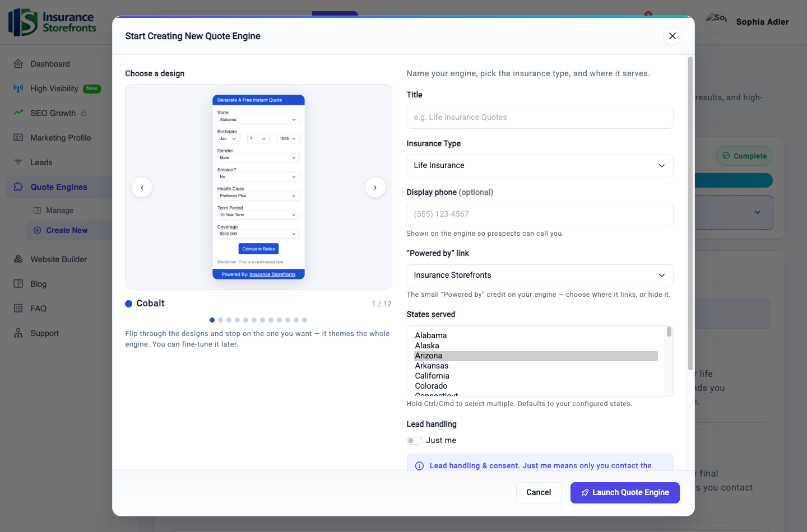Viewport: 807px width, 532px height.
Task: Click the Support network icon
Action: tap(18, 333)
